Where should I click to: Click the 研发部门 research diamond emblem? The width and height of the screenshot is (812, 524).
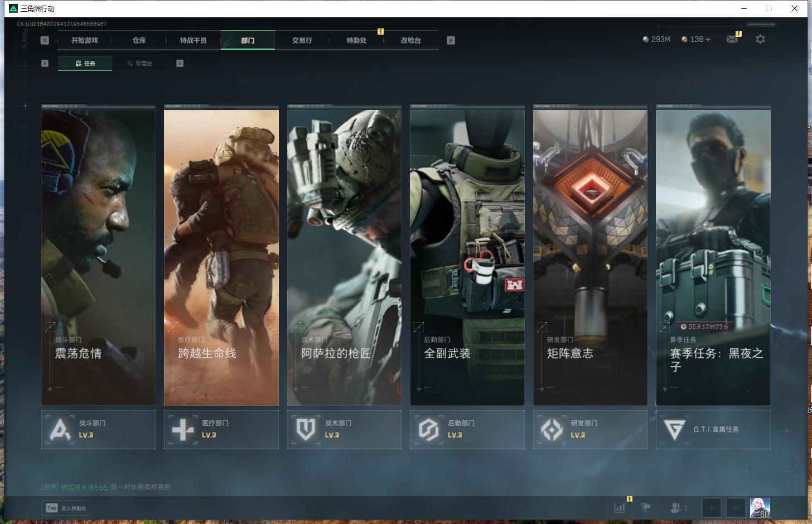click(x=552, y=430)
